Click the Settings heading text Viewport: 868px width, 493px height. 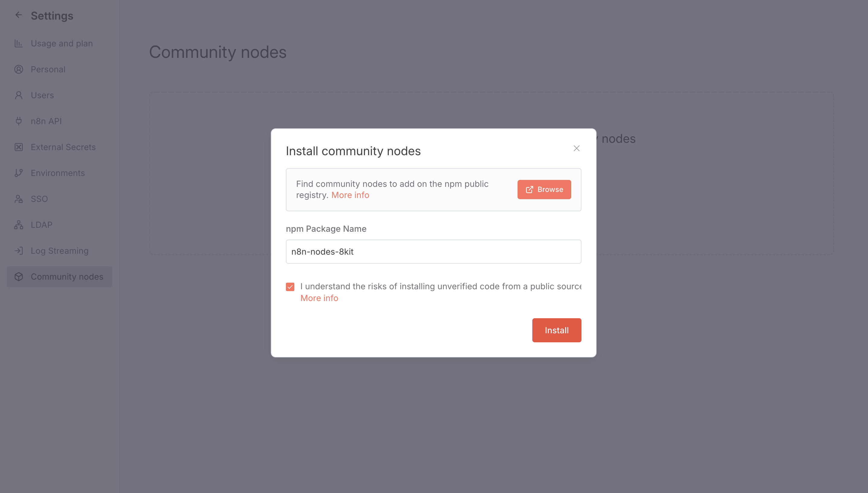click(52, 16)
